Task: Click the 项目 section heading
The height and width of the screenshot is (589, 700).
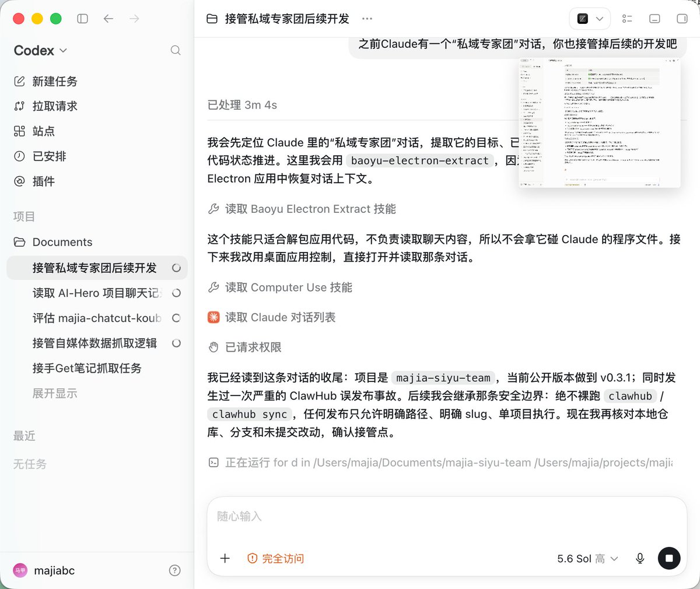Action: coord(24,216)
